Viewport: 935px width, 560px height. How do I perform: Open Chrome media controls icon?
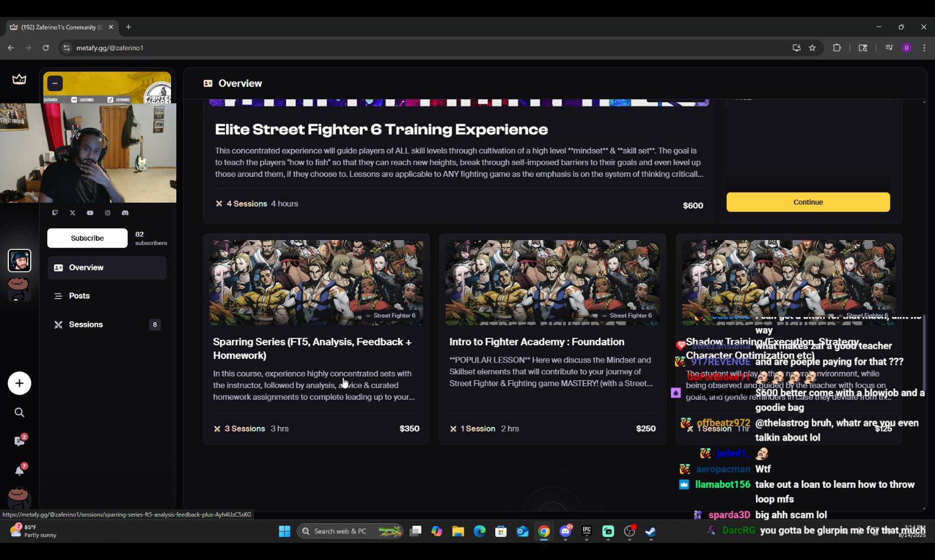[889, 48]
